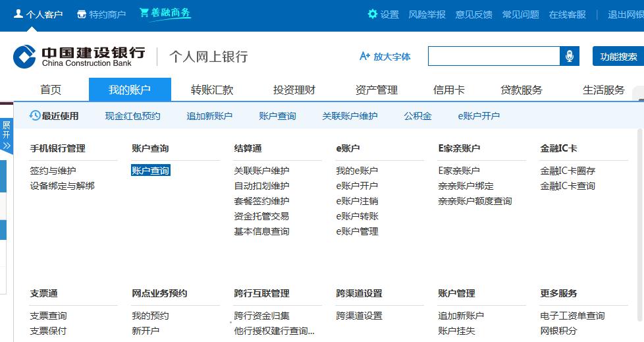
Task: Open 他行授权建行查询 link
Action: [274, 331]
